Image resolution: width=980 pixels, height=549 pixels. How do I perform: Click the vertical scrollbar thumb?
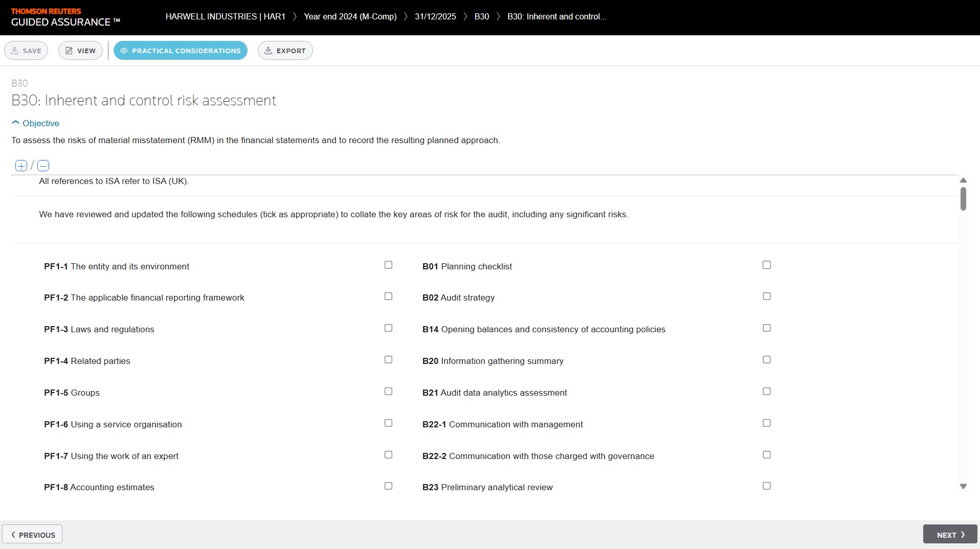(x=963, y=199)
